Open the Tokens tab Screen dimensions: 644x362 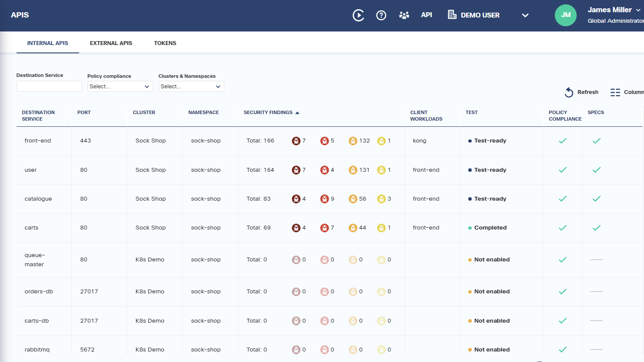point(165,43)
